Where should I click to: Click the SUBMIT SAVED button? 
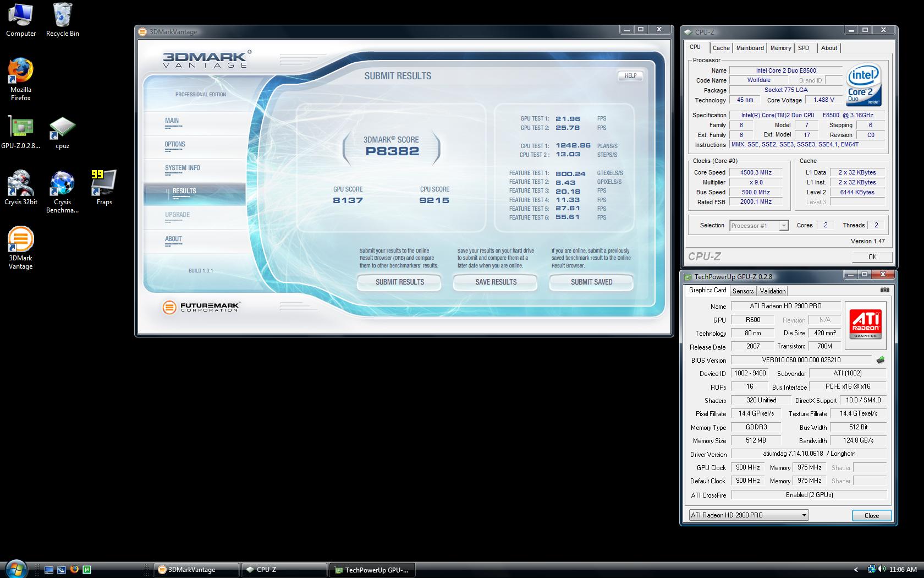[591, 282]
